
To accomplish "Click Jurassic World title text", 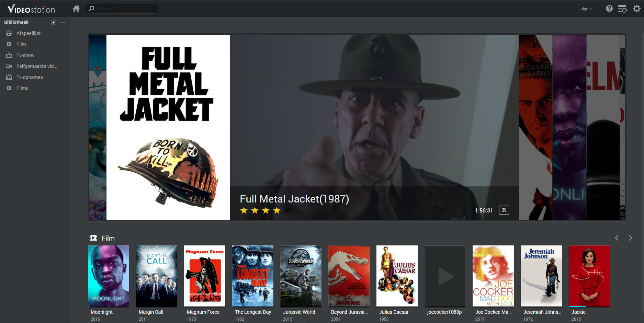I will 299,312.
